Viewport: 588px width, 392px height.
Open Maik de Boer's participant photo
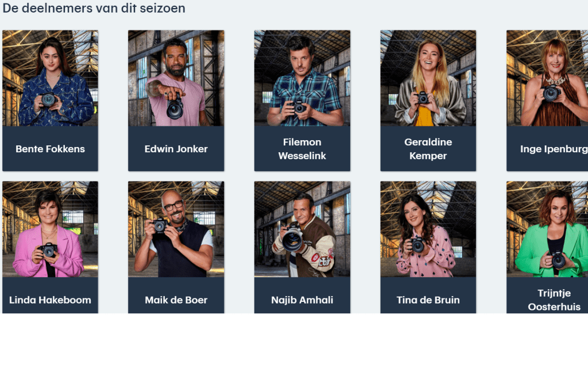click(176, 229)
